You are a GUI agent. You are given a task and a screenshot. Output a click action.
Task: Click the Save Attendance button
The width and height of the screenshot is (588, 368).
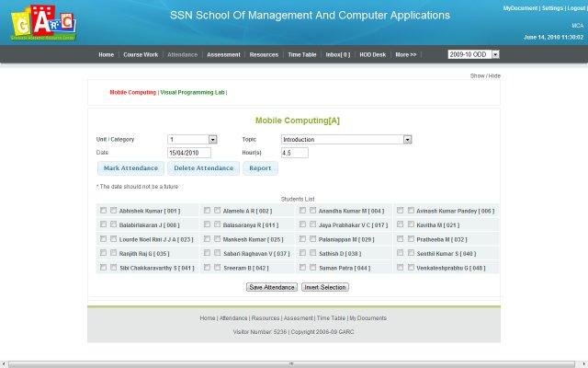point(272,287)
